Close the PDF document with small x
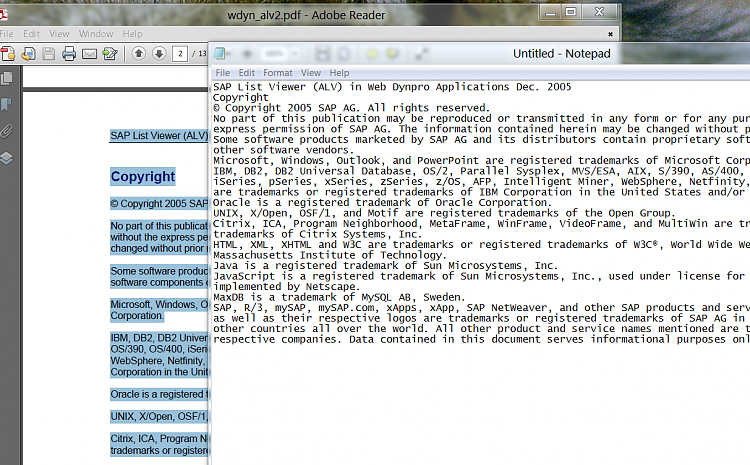Screen dimensions: 750x465 [x=610, y=34]
